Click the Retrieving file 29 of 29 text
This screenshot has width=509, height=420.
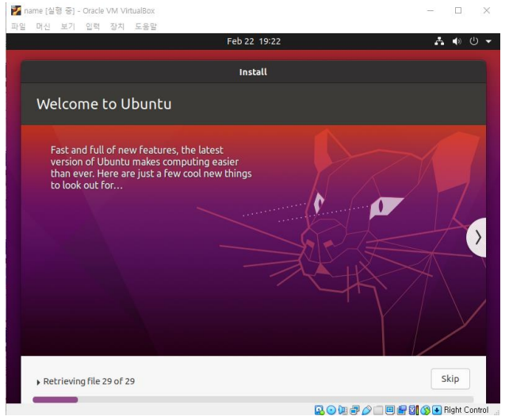[x=89, y=381]
